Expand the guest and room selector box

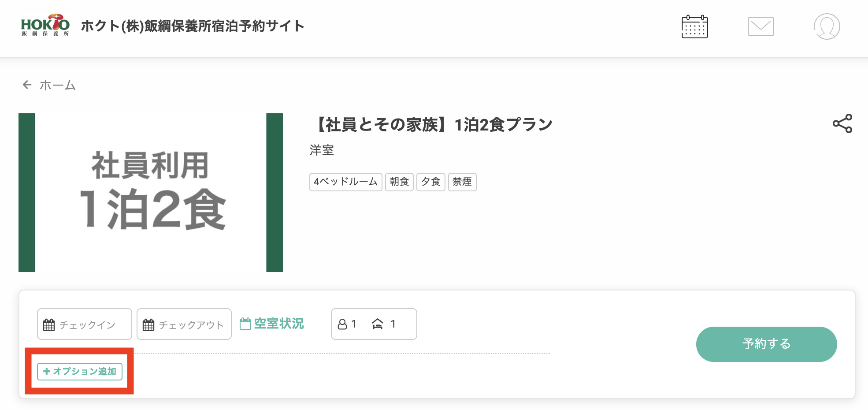374,324
